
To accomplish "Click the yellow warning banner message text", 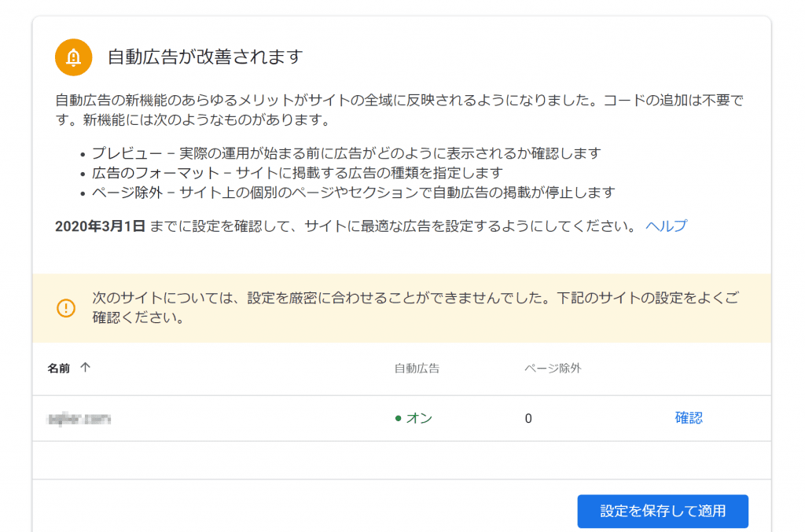I will tap(417, 308).
